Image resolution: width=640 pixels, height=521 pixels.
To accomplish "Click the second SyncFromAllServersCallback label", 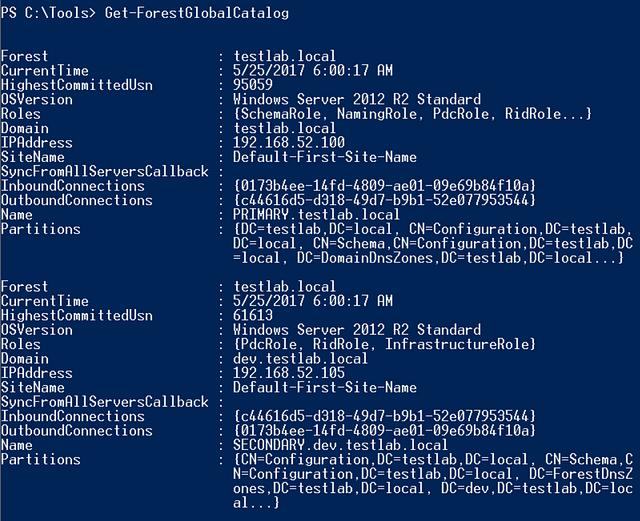I will (105, 401).
